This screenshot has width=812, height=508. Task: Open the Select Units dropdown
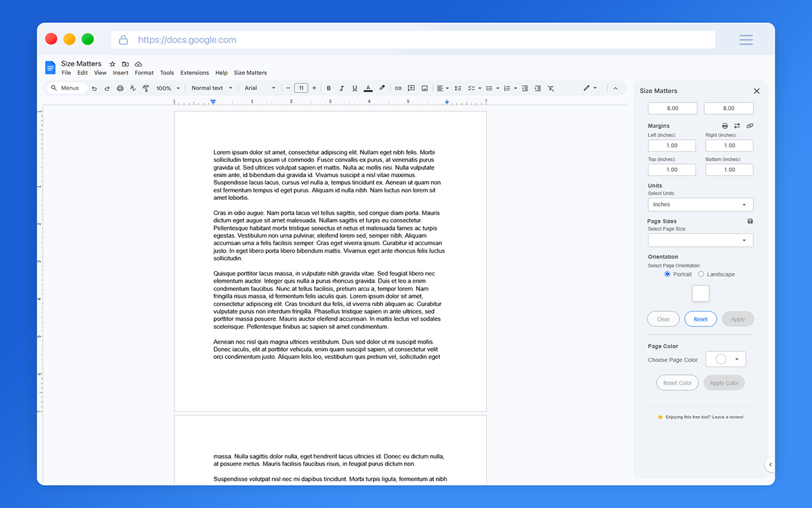700,204
